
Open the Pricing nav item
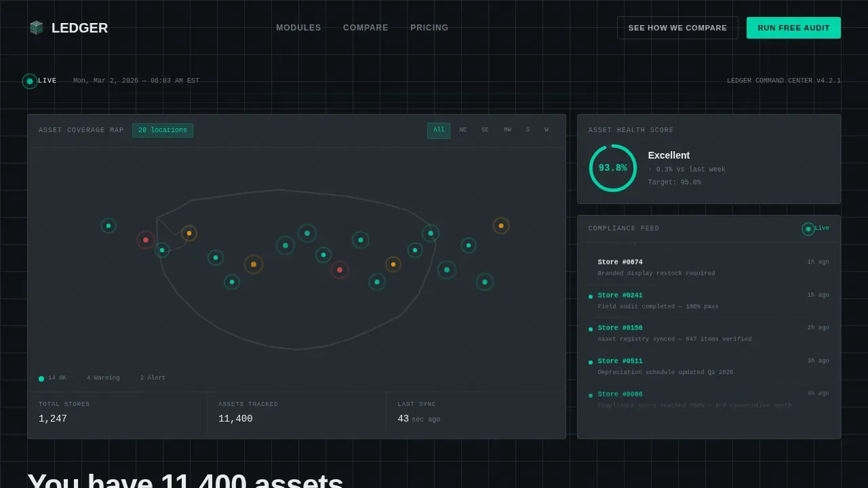[429, 28]
